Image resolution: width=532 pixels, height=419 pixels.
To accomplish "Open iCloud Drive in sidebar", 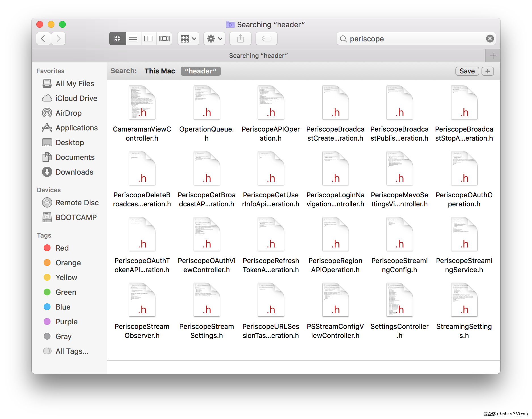I will [x=76, y=98].
